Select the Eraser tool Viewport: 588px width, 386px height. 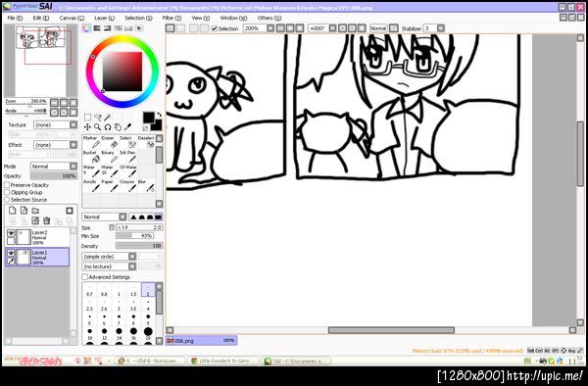click(x=109, y=142)
